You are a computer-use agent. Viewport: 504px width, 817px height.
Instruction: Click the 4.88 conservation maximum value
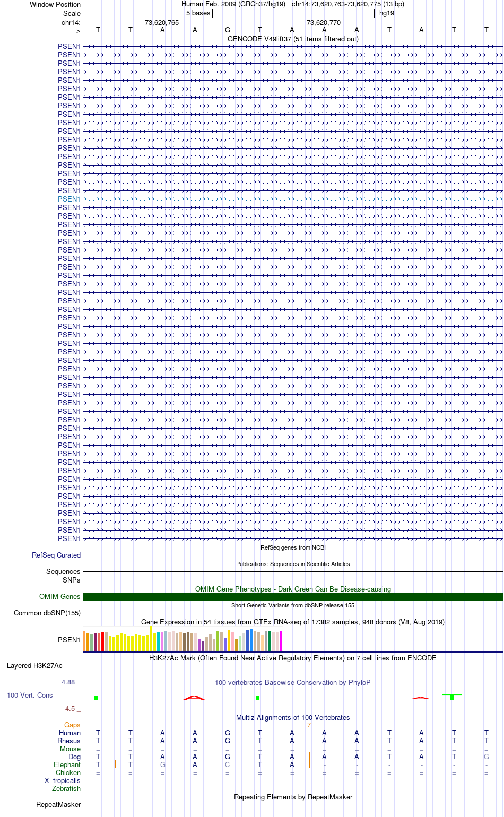click(68, 682)
